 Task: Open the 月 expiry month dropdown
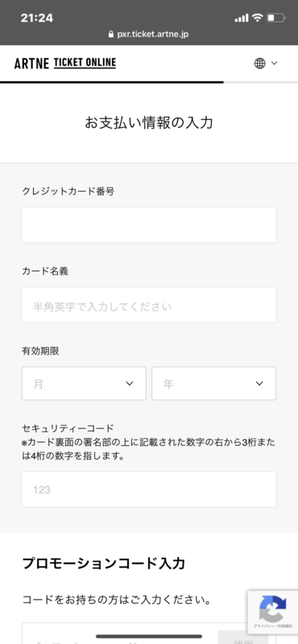pyautogui.click(x=84, y=384)
